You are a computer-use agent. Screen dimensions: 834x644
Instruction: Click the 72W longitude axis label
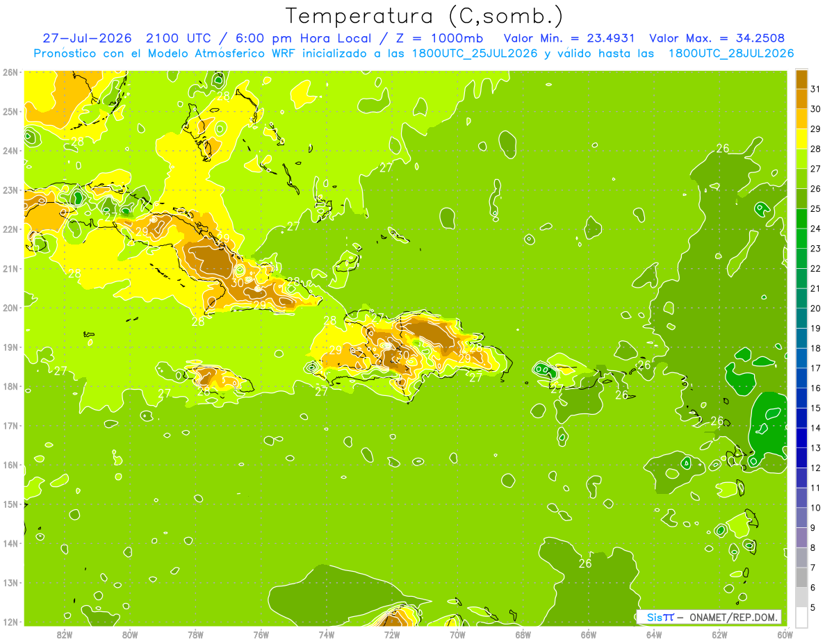click(392, 634)
